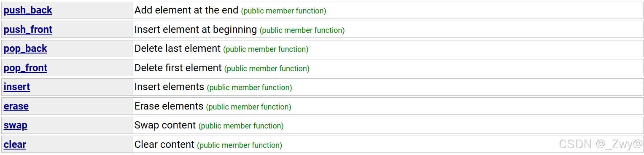Screen dimensions: 644x155
Task: Click the CSDN @_Zwy@ watermark
Action: pos(601,144)
